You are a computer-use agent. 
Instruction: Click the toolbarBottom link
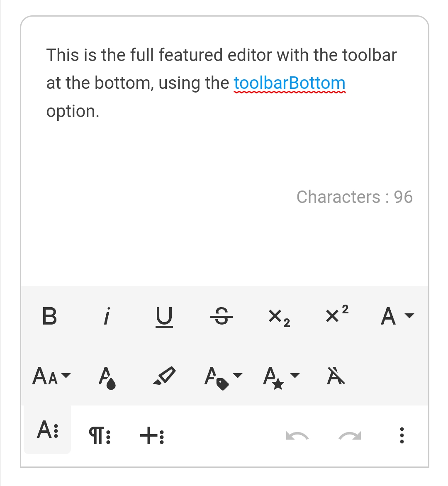(x=289, y=83)
